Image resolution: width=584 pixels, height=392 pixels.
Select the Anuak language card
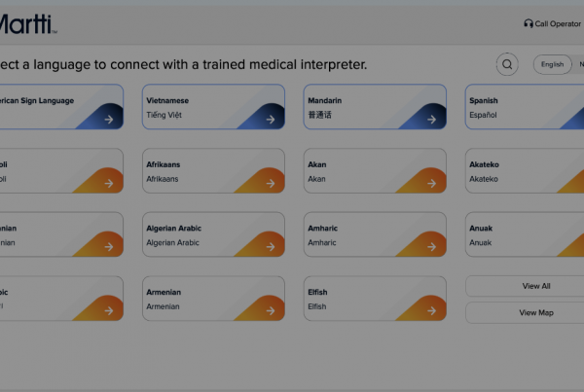click(x=525, y=234)
